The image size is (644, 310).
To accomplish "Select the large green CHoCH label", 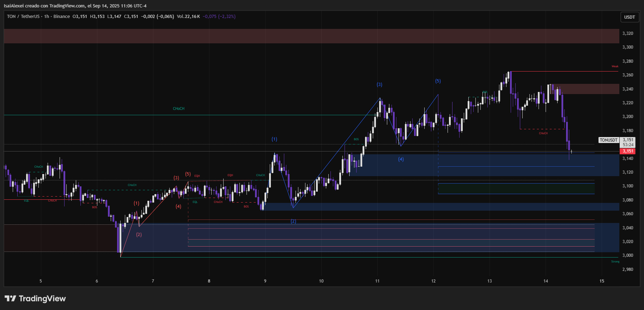I will point(178,109).
